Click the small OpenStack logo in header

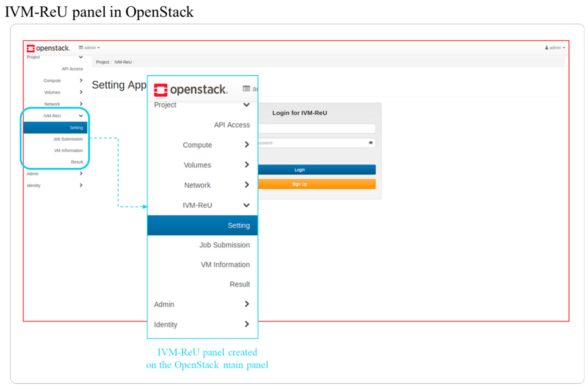point(48,48)
